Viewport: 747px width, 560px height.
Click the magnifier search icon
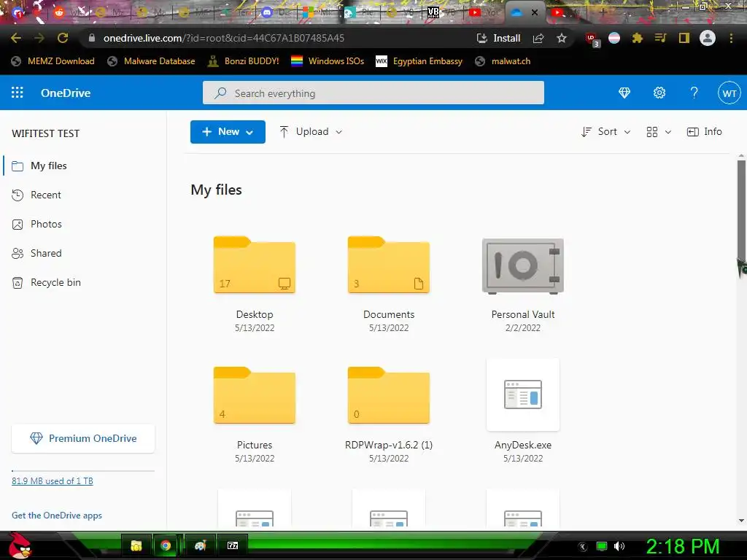pos(220,93)
